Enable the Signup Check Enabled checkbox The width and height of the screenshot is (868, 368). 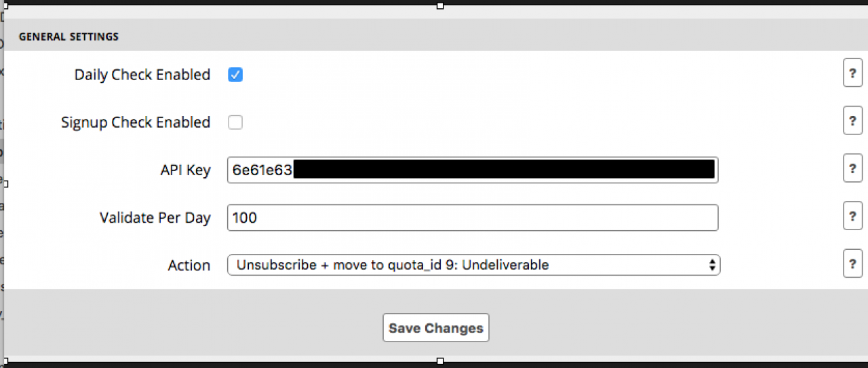point(235,122)
